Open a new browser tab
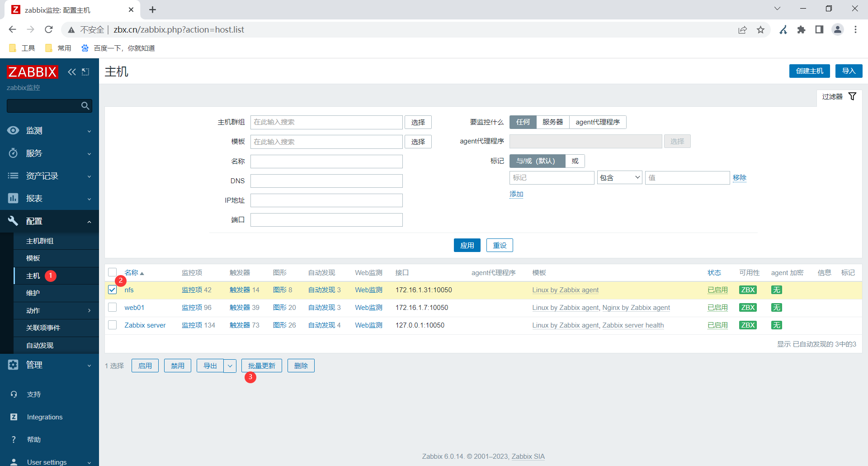 pyautogui.click(x=152, y=10)
